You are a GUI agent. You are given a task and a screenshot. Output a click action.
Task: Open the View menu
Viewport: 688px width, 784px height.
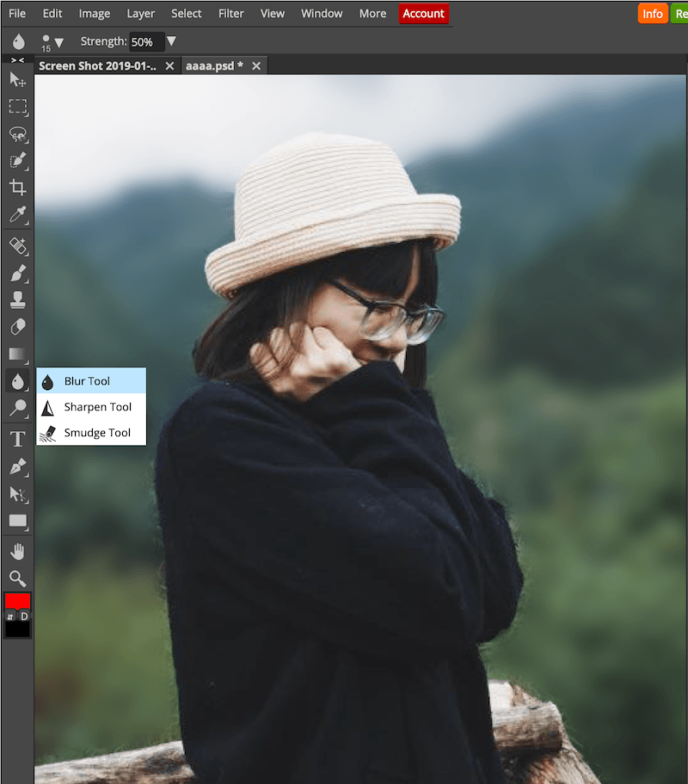pyautogui.click(x=273, y=14)
